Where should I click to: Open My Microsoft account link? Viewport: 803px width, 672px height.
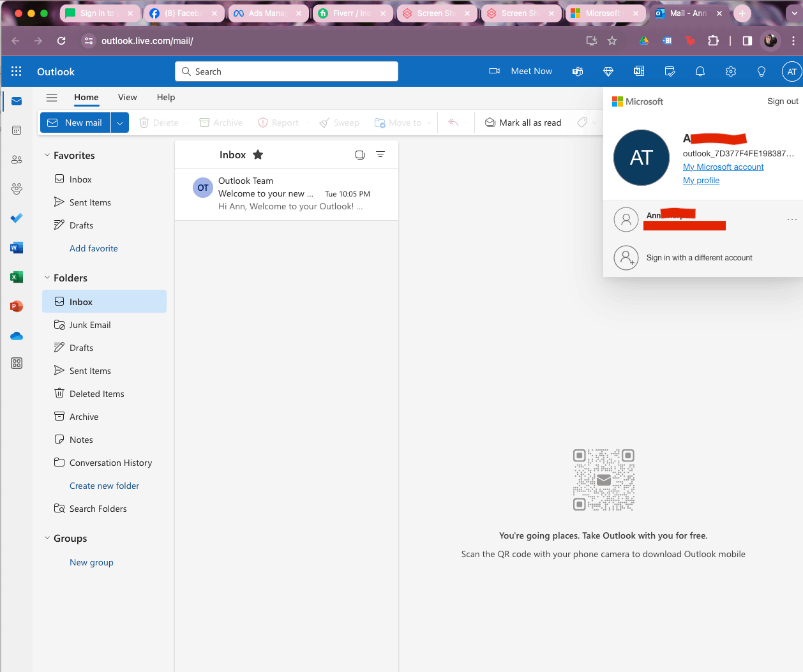pos(723,167)
